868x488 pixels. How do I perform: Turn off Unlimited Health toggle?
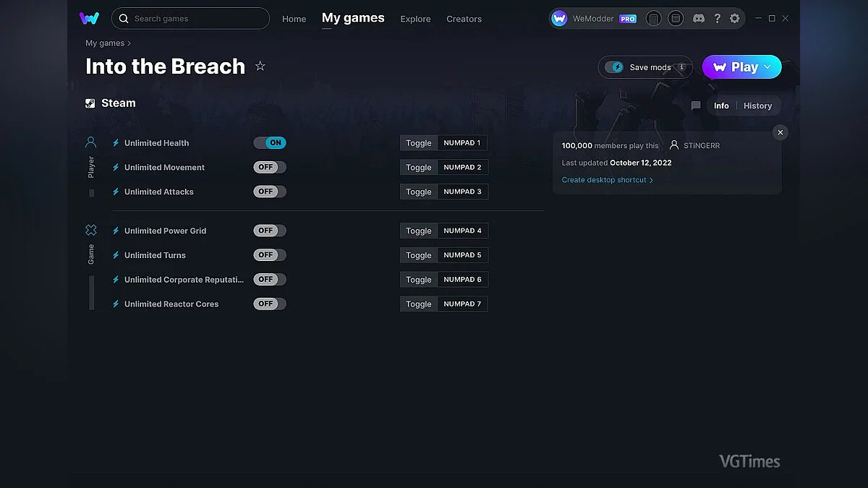click(270, 143)
